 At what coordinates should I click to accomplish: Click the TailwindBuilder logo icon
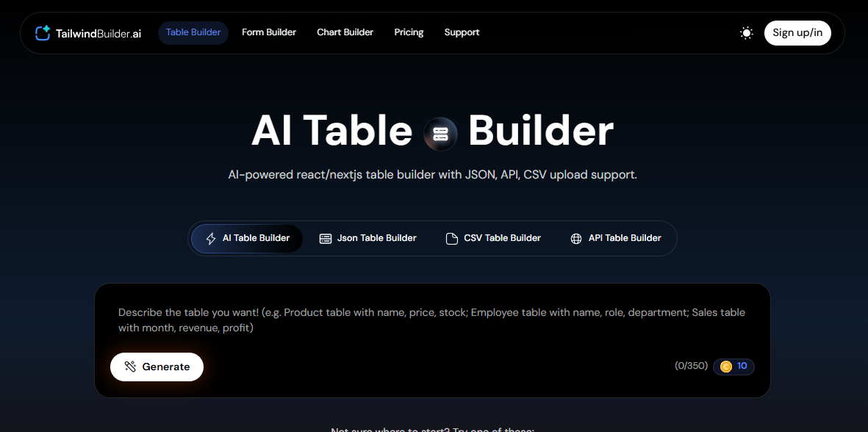pos(43,33)
